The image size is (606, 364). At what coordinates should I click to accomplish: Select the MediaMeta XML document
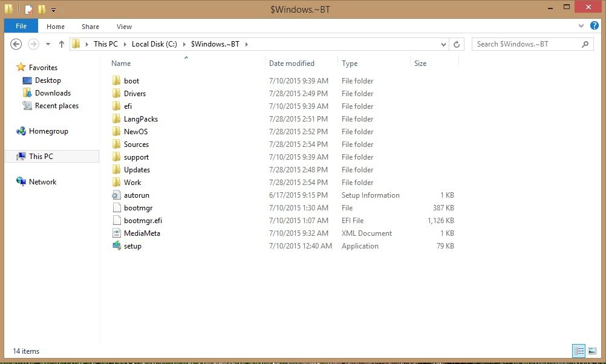(142, 233)
